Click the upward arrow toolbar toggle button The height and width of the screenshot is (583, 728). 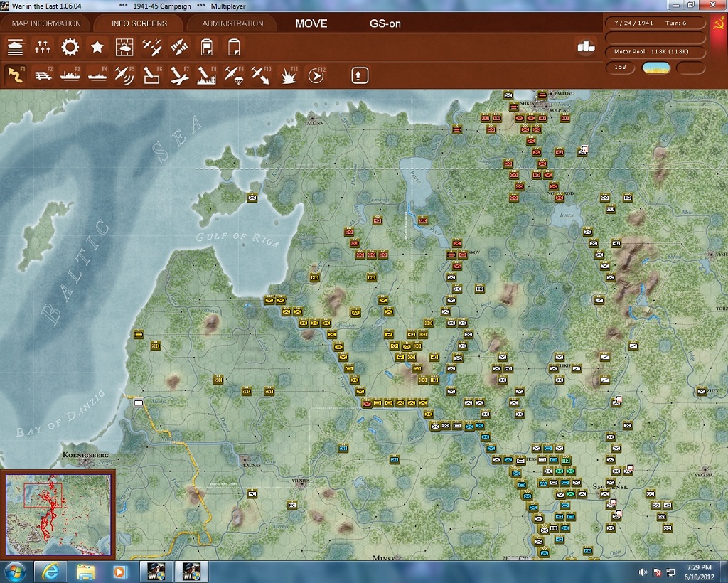point(359,75)
